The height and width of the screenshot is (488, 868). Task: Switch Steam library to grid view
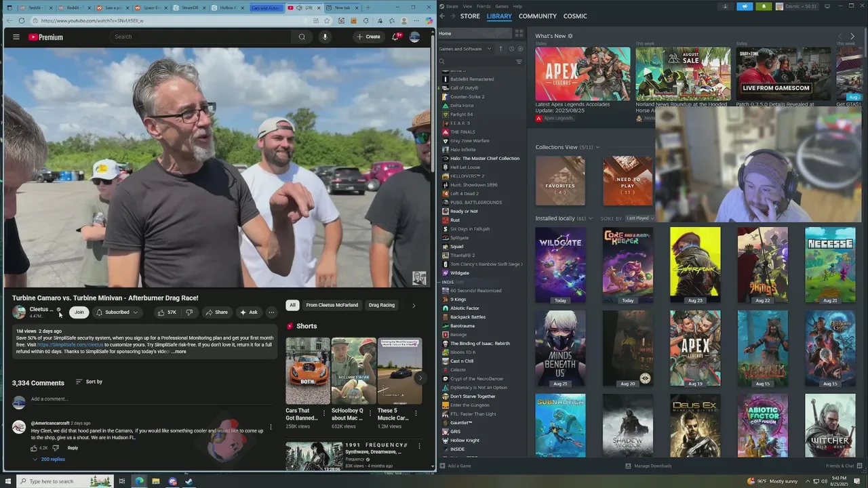tap(519, 33)
